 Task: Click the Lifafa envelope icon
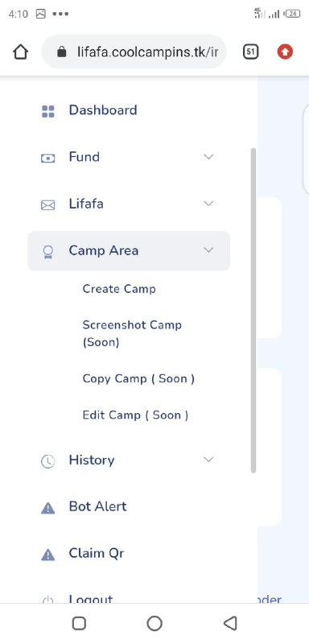pos(48,205)
